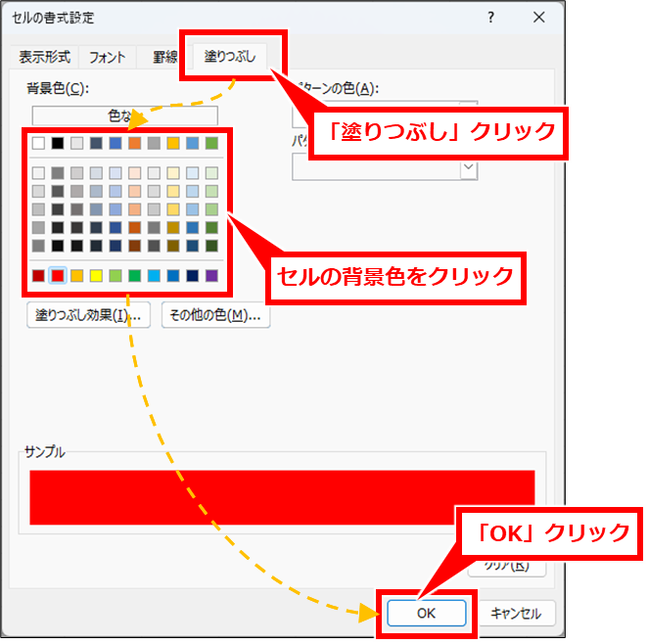Select the orange swatch in top theme row
Image resolution: width=648 pixels, height=644 pixels.
134,143
